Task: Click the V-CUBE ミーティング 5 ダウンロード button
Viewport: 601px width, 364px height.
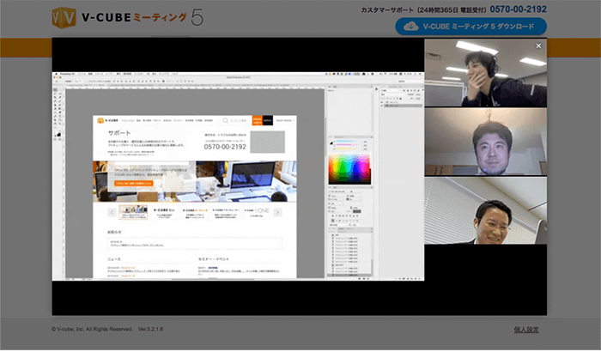Action: coord(470,27)
